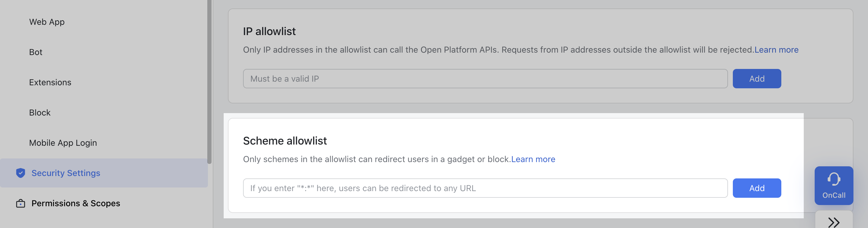Click the OnCall button label

[834, 195]
